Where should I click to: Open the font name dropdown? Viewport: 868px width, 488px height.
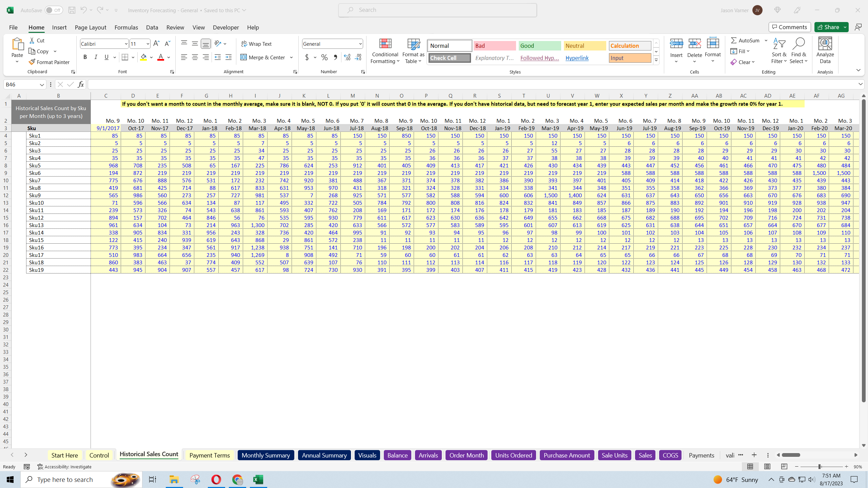click(126, 43)
